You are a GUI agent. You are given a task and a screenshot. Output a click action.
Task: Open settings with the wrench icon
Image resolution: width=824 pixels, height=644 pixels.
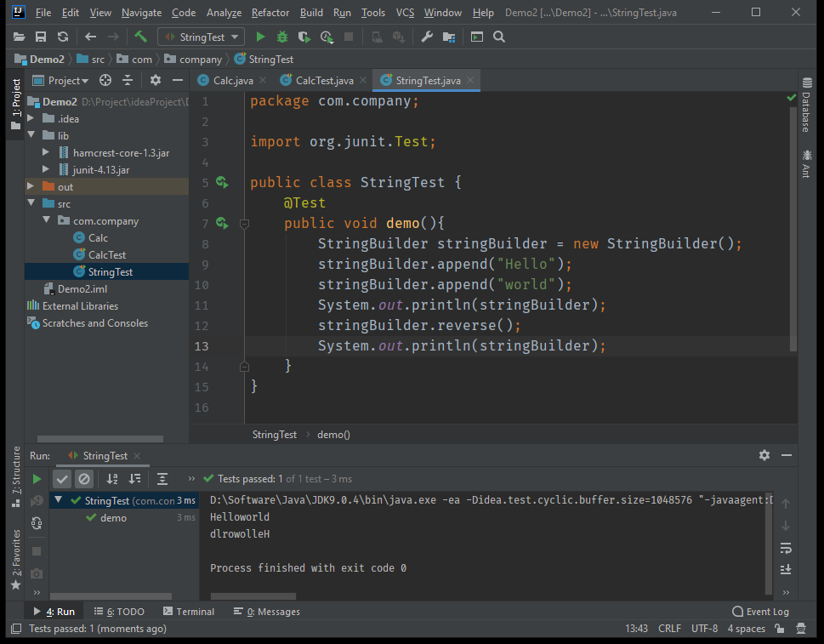(427, 37)
